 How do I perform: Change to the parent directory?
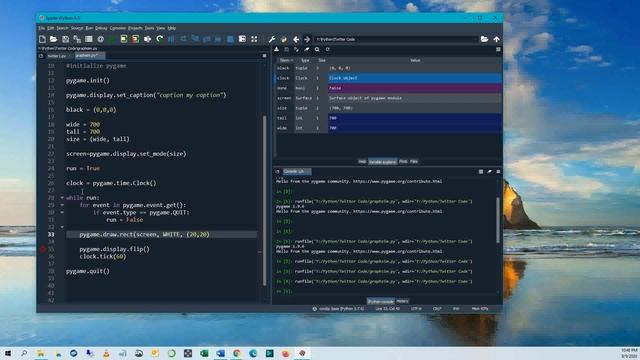(496, 39)
